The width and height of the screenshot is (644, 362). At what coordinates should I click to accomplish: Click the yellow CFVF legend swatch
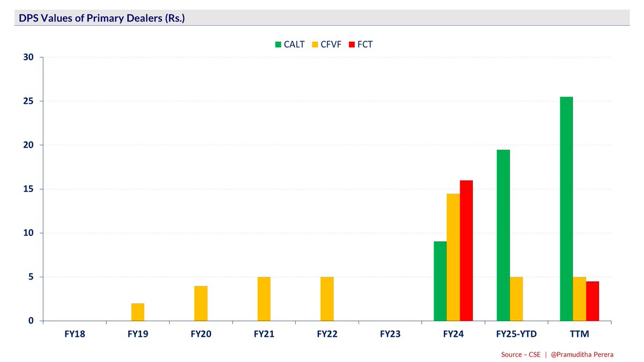316,45
